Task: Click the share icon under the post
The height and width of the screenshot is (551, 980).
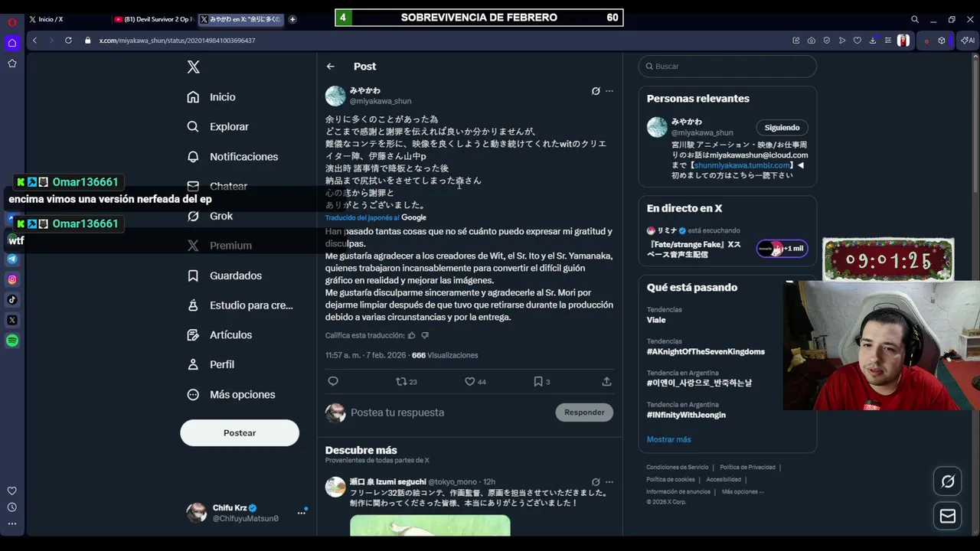Action: coord(606,381)
